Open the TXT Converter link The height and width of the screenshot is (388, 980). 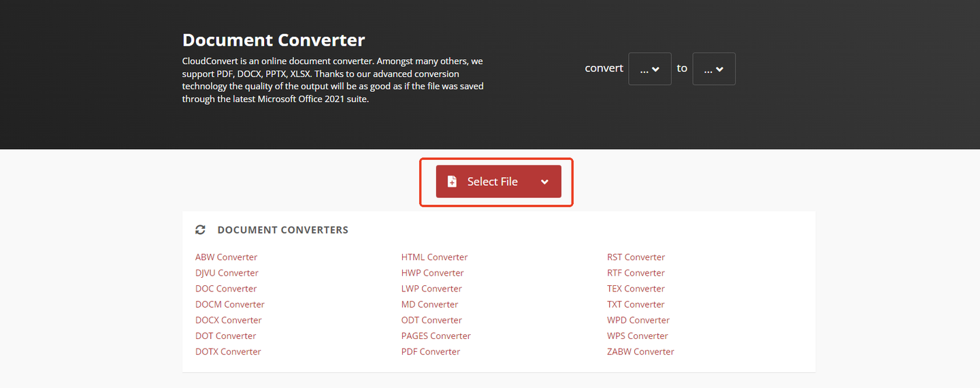coord(636,304)
